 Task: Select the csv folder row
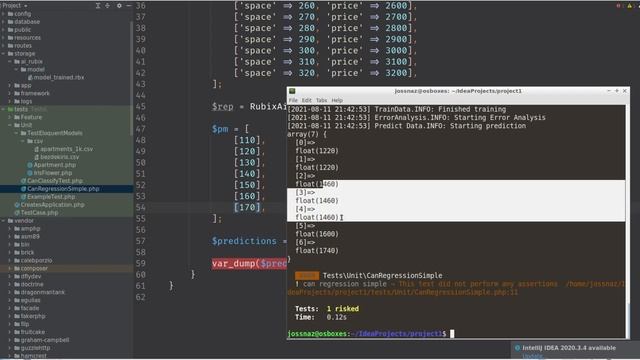[x=67, y=141]
